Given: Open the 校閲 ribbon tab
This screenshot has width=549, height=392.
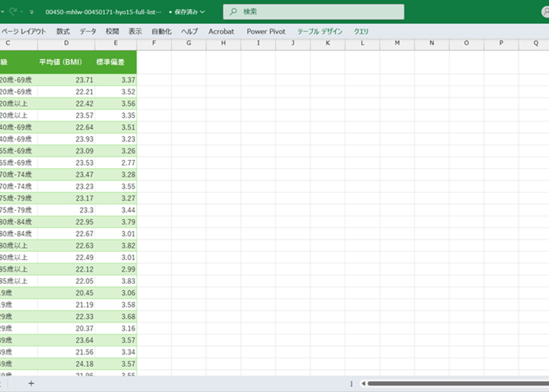Looking at the screenshot, I should [x=112, y=31].
